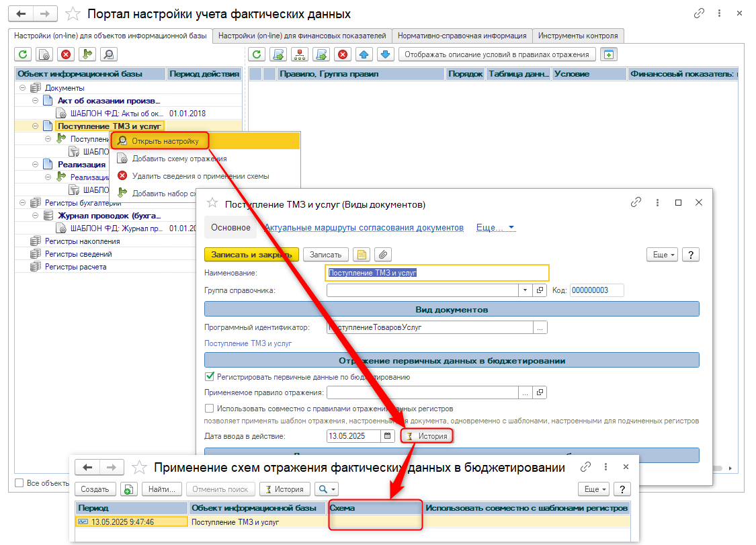
Task: Click into the Наименование input field
Action: [437, 273]
